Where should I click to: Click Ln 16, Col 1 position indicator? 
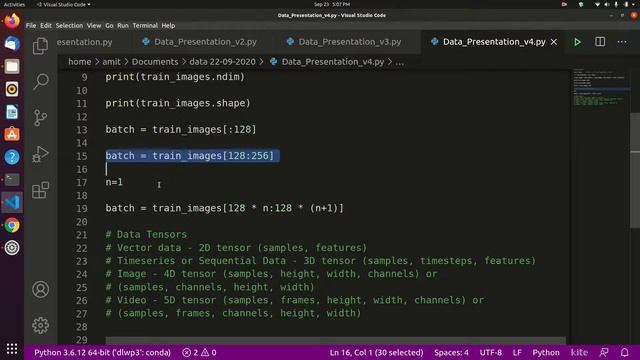pyautogui.click(x=376, y=352)
